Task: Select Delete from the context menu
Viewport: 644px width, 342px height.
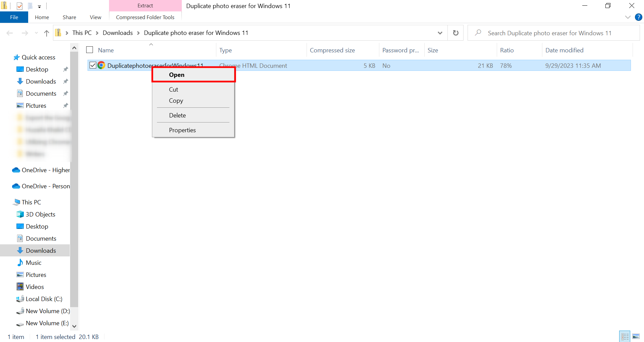Action: (177, 115)
